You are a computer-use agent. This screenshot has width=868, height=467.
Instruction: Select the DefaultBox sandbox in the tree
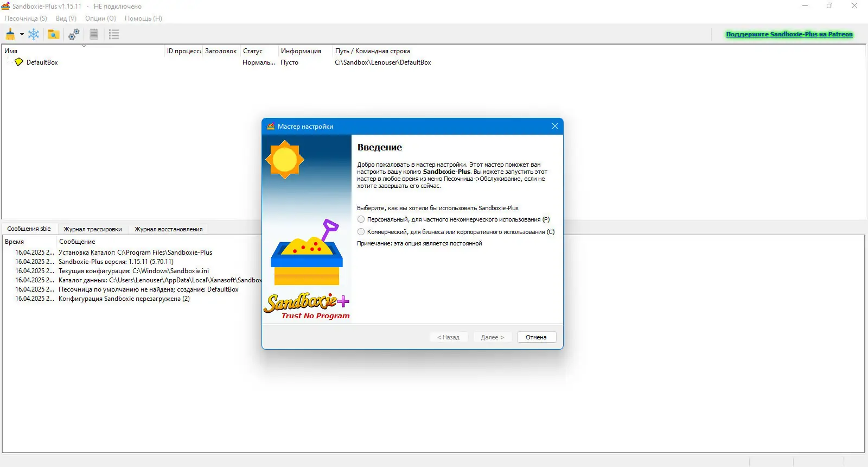[x=42, y=62]
